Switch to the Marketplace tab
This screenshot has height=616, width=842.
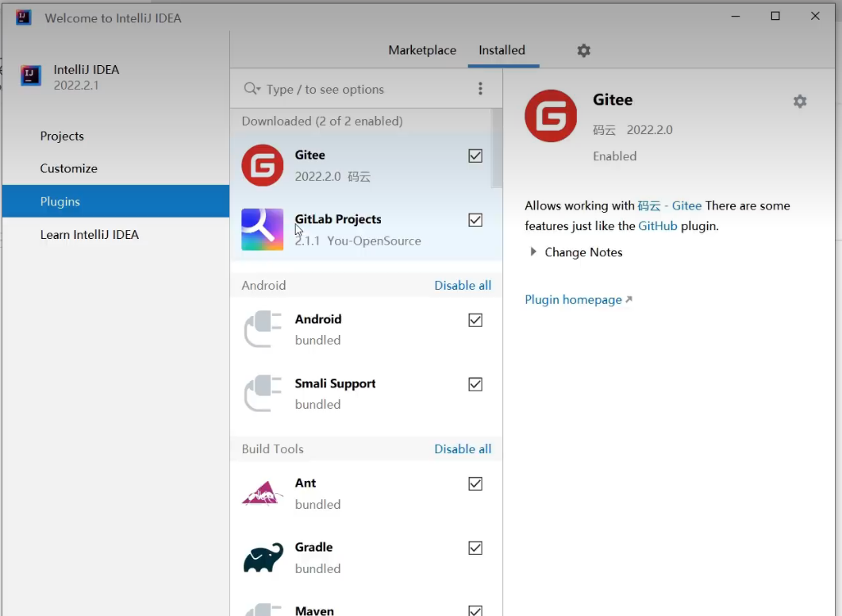pos(422,50)
